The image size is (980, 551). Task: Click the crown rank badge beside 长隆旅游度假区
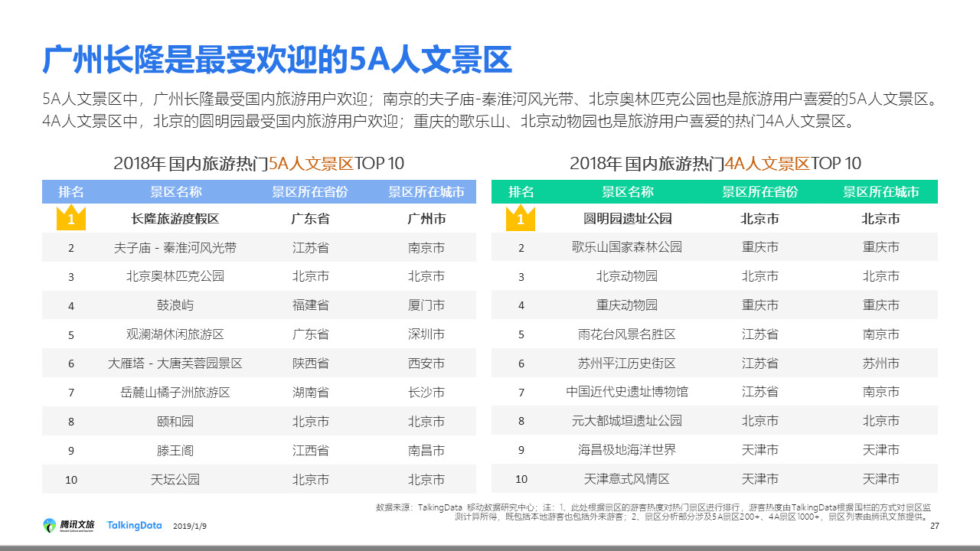71,218
